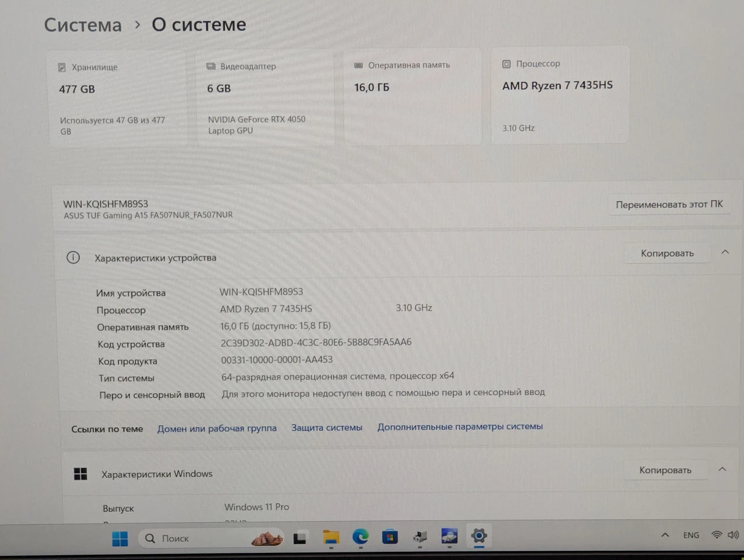Click the Видеоадаптер 6 GB card
744x560 pixels.
coord(265,98)
